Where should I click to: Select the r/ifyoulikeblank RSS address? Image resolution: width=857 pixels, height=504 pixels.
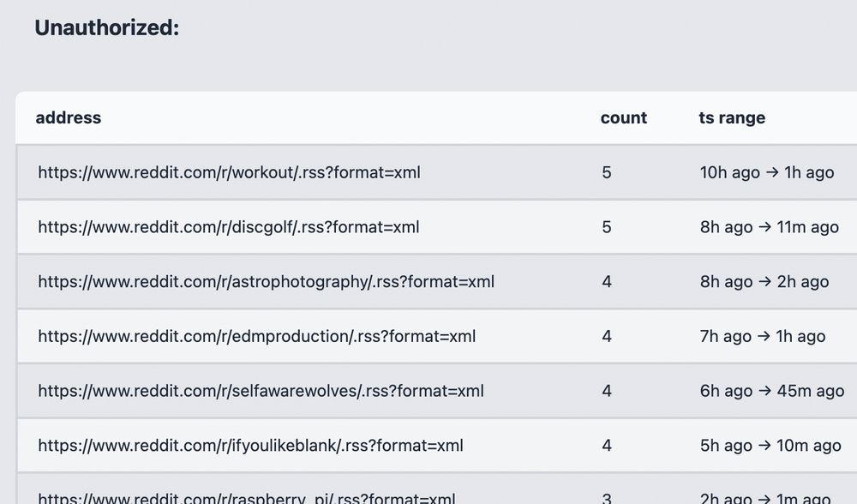[250, 446]
